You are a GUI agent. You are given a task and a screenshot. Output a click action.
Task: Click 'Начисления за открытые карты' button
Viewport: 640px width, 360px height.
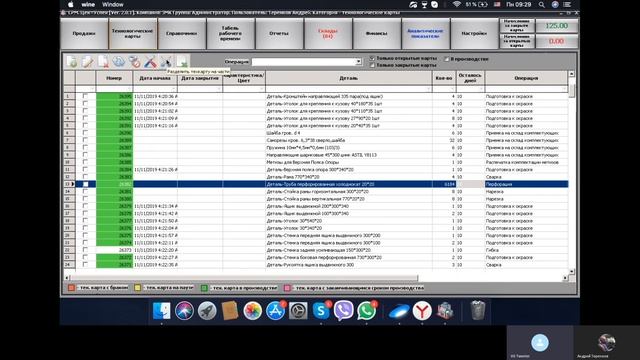(x=517, y=41)
